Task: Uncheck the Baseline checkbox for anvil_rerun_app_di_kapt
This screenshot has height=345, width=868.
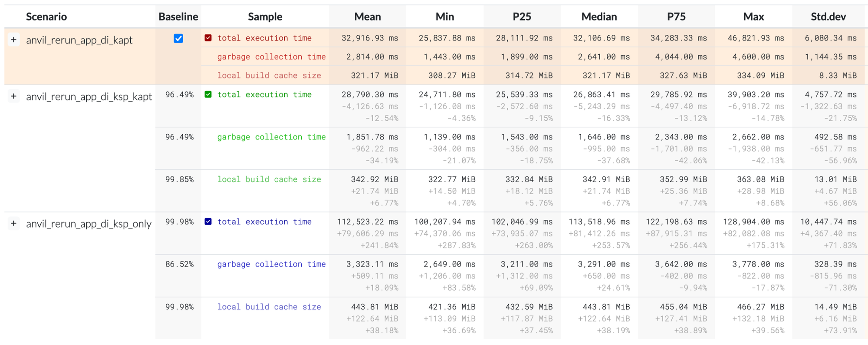Action: [x=178, y=39]
